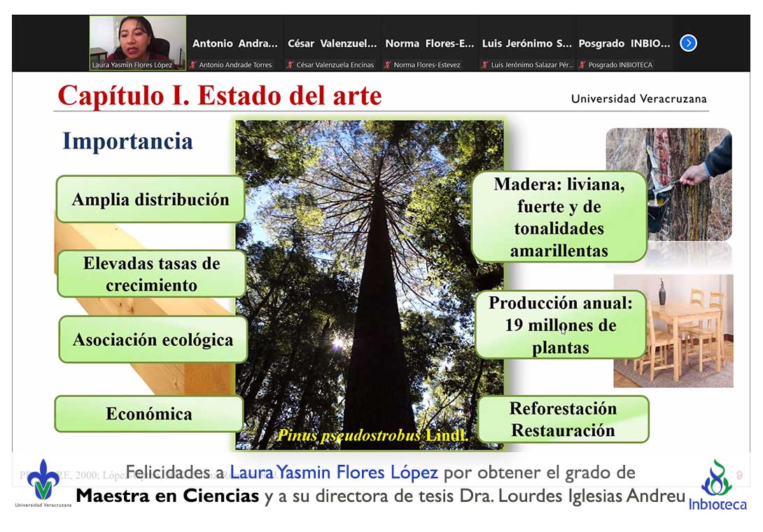Click the wooden dining table photo
Image resolution: width=763 pixels, height=532 pixels.
point(673,330)
